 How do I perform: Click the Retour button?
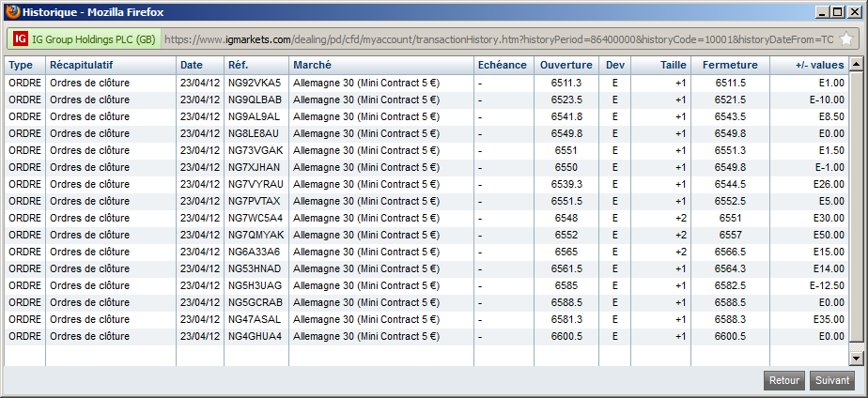coord(783,380)
